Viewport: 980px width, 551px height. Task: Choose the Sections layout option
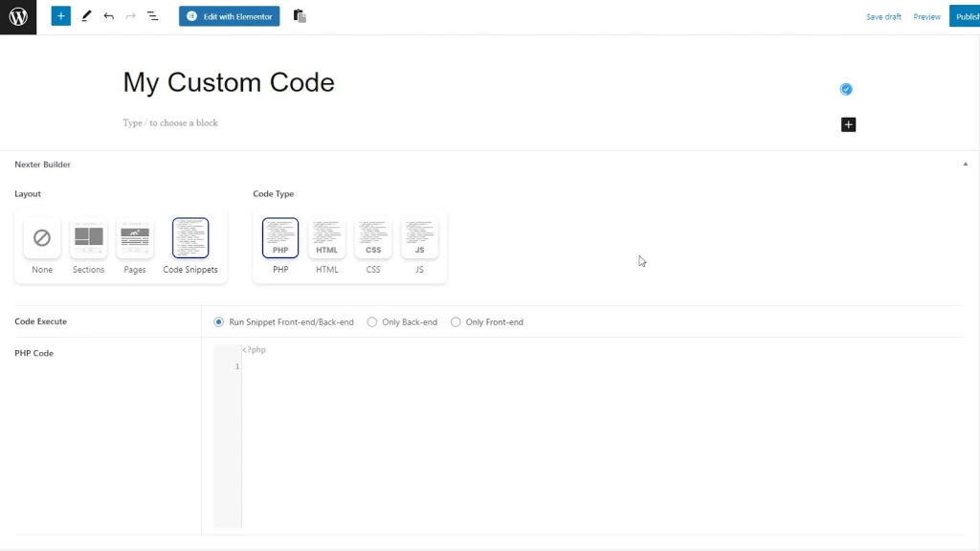pyautogui.click(x=88, y=238)
